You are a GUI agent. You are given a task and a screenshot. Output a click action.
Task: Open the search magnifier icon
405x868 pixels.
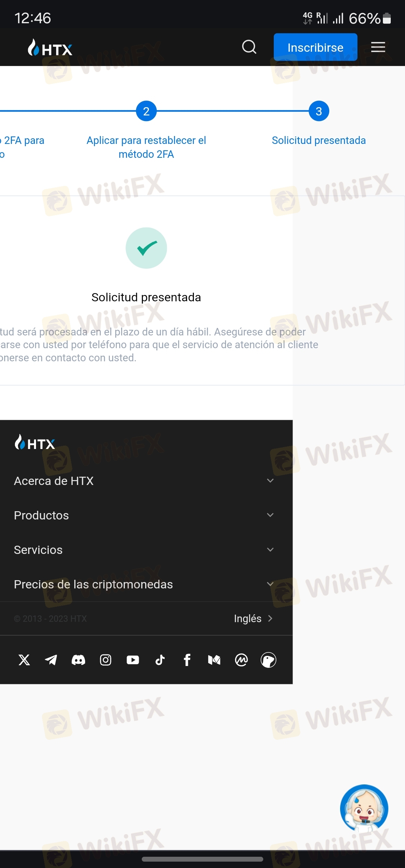tap(249, 47)
